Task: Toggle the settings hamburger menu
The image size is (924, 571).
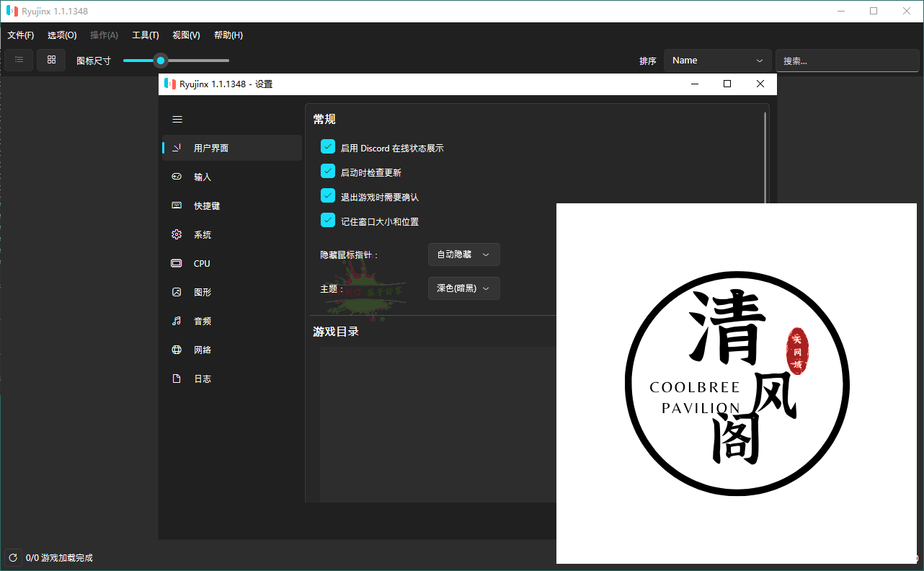Action: 177,120
